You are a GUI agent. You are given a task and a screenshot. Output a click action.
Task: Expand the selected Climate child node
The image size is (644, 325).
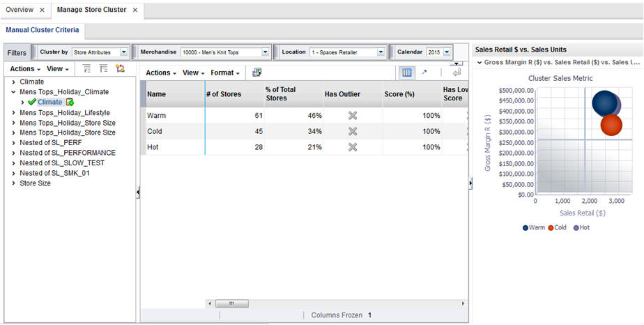(x=22, y=103)
